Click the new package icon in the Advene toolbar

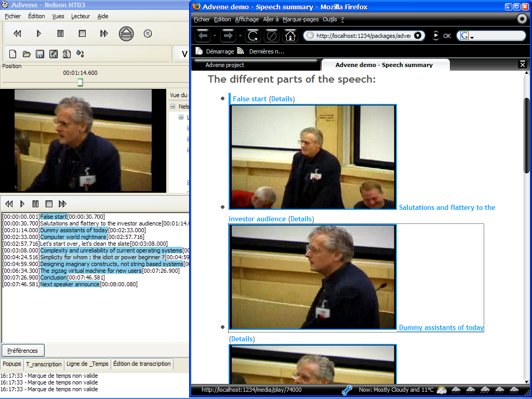click(x=13, y=54)
